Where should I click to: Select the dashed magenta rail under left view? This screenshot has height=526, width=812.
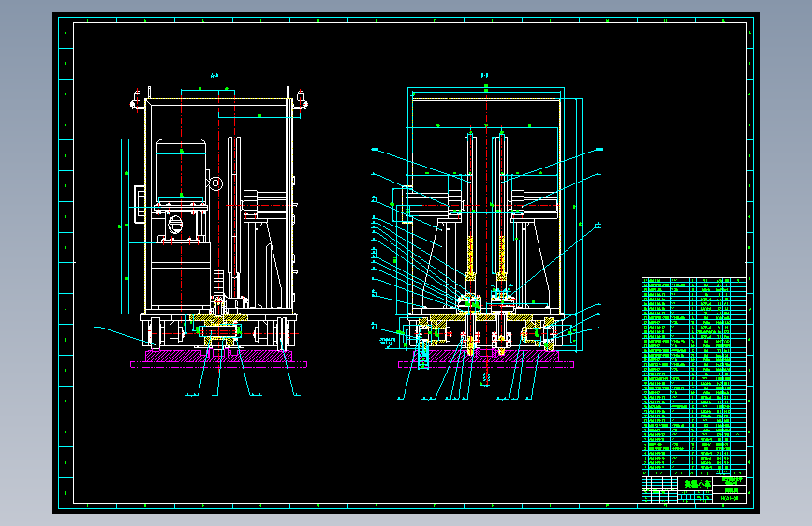(x=218, y=364)
